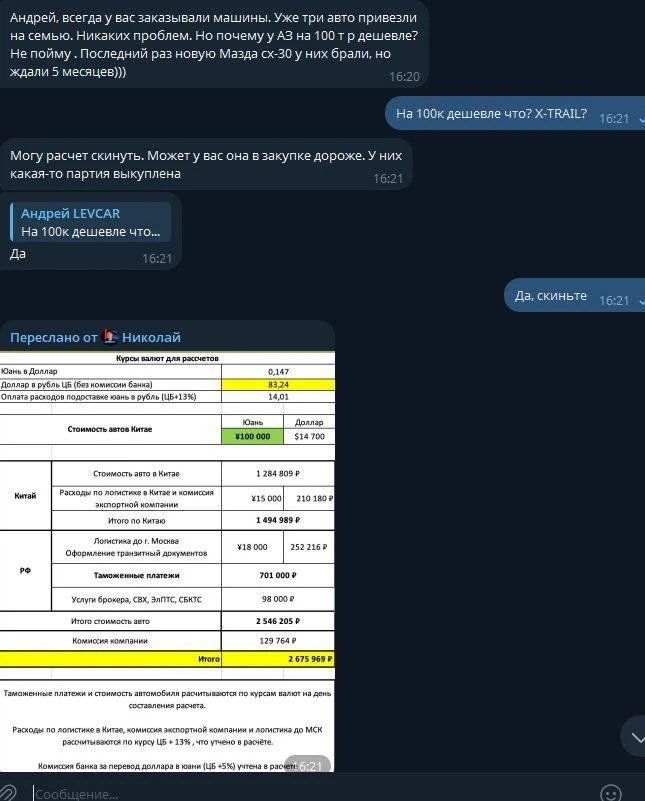The image size is (645, 801).
Task: Click 'Комиссия компании' row label
Action: tap(110, 641)
